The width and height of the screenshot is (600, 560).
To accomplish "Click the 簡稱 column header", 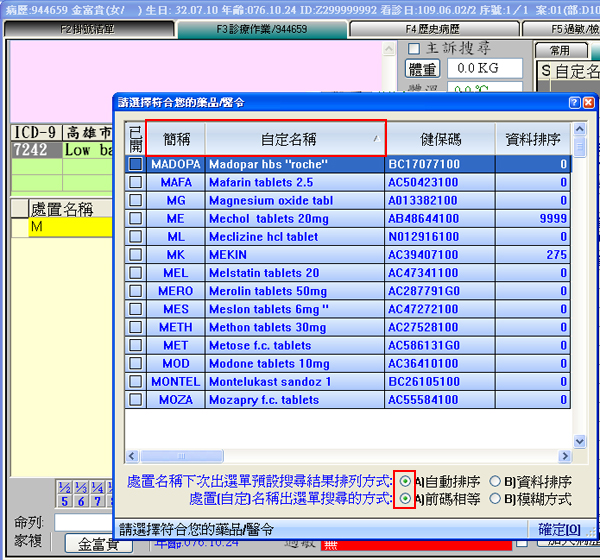I will pos(175,139).
